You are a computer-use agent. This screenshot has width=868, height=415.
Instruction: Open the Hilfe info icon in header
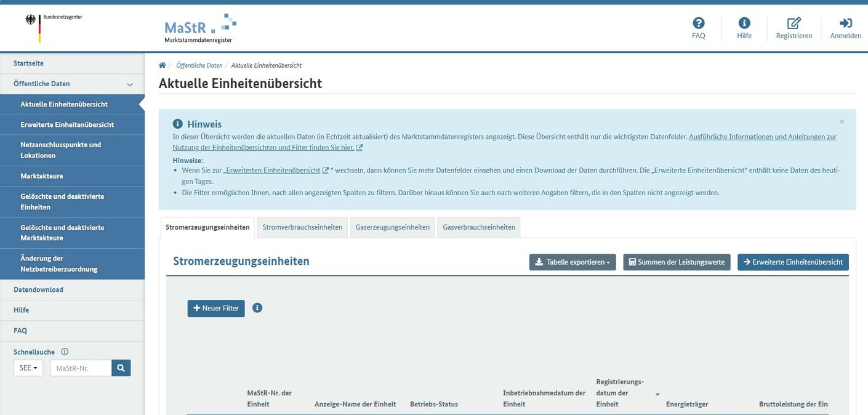[x=744, y=23]
